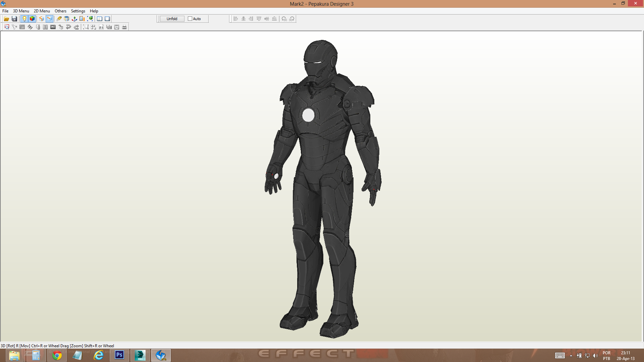644x362 pixels.
Task: Click the printer Print icon
Action: 124,27
